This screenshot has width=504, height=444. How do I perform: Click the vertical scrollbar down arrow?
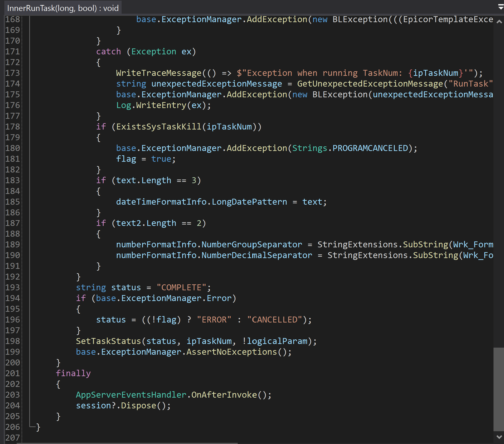coord(499,437)
